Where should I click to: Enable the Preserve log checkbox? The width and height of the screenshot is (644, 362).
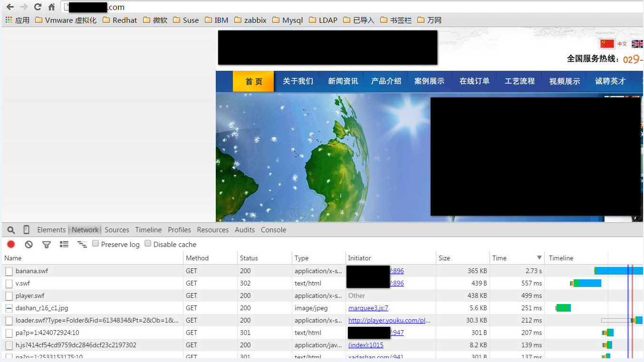[96, 244]
